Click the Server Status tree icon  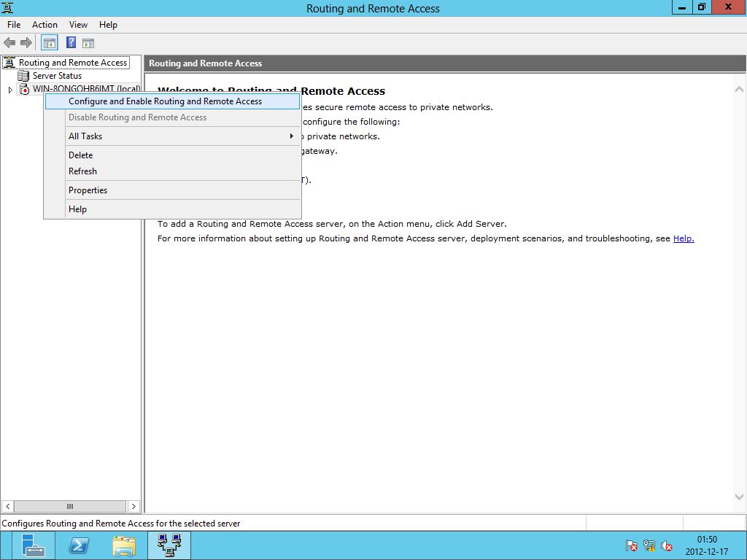coord(23,76)
